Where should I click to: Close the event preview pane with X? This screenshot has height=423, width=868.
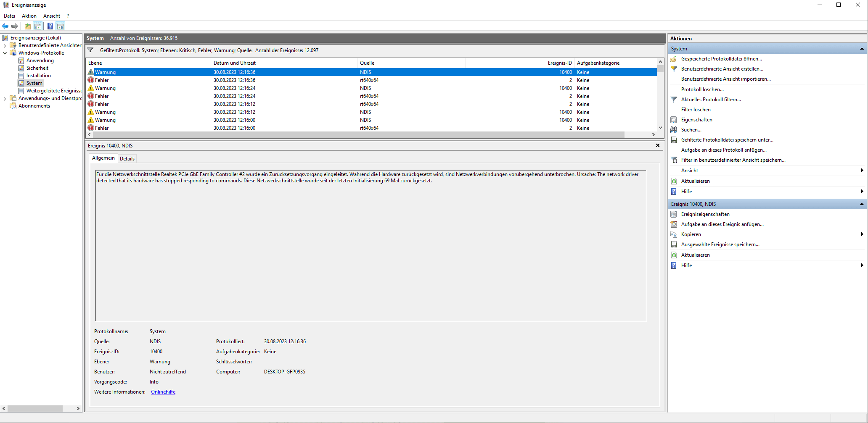coord(658,145)
